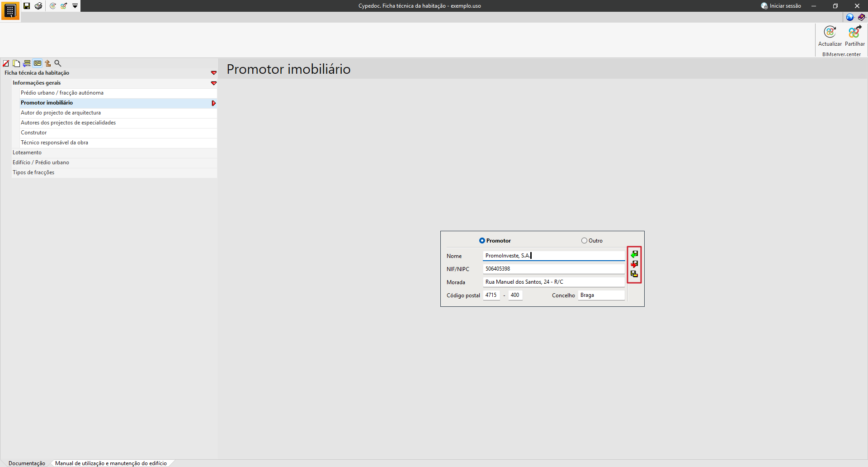This screenshot has width=868, height=467.
Task: Select the Promotor radio button
Action: [482, 241]
